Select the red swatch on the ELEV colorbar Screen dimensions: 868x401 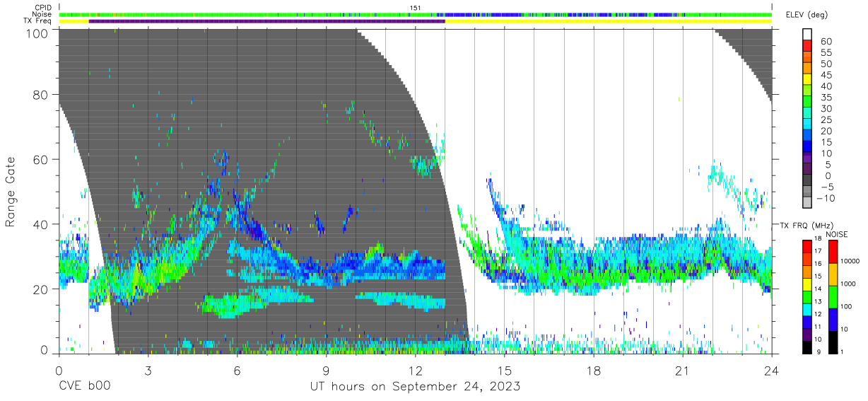coord(807,45)
